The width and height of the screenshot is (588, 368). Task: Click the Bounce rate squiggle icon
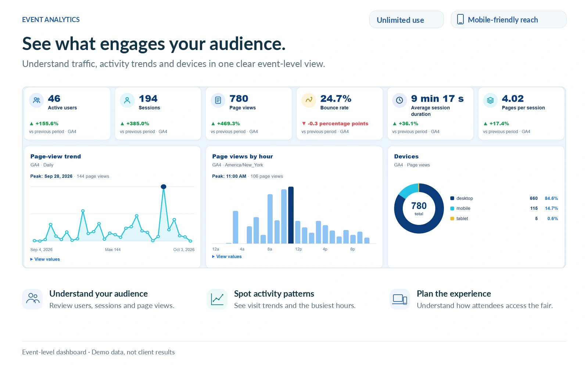(x=309, y=100)
